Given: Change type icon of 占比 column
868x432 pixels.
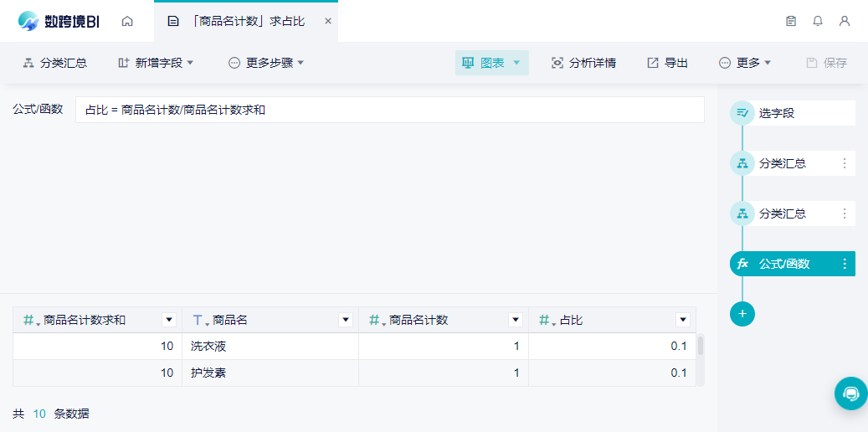Looking at the screenshot, I should pyautogui.click(x=547, y=320).
